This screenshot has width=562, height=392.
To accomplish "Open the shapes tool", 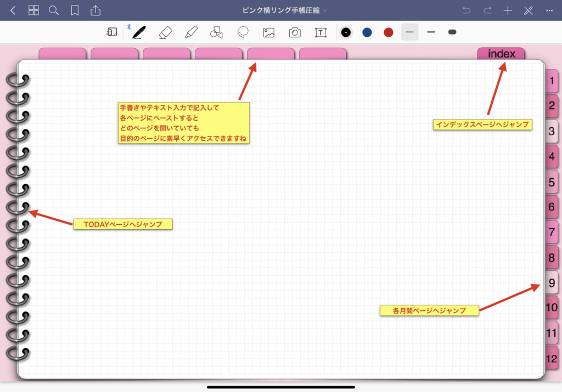I will pyautogui.click(x=216, y=32).
